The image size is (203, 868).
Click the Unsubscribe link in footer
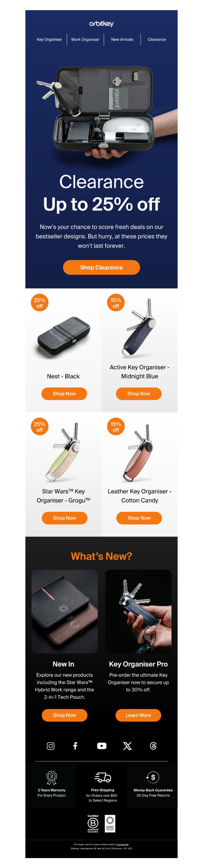click(122, 844)
